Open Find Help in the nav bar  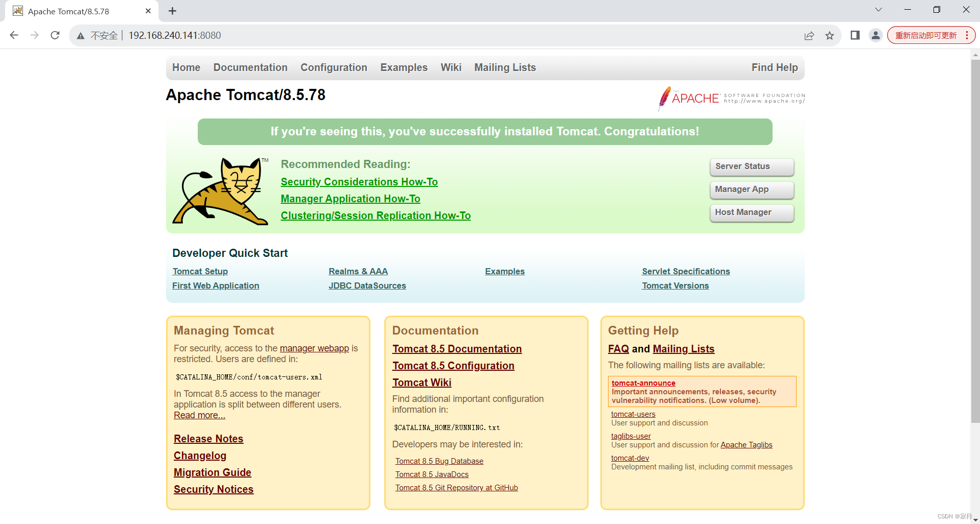[x=775, y=67]
